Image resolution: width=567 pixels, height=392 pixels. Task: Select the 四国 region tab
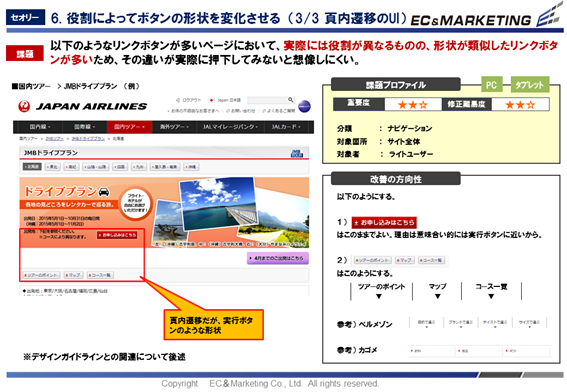120,167
